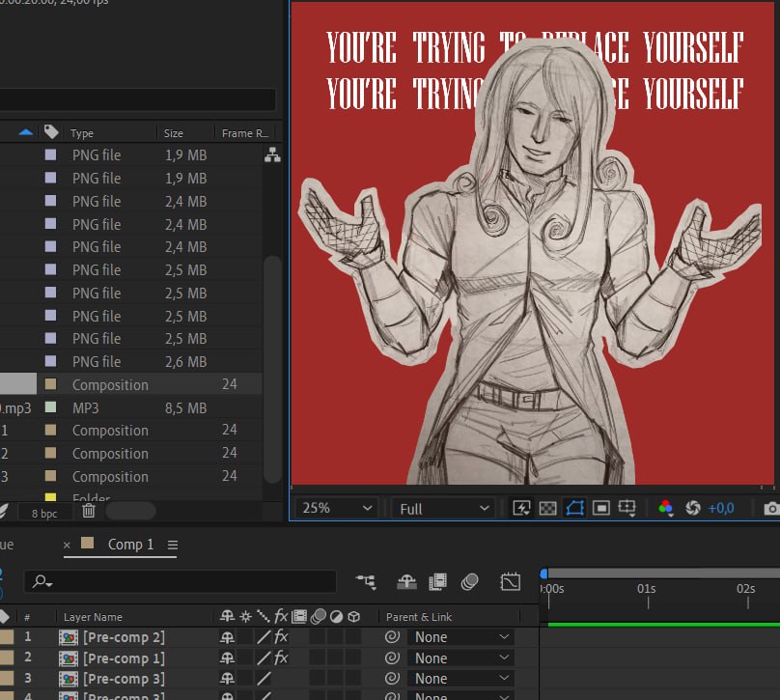Adjust the +0,0 exposure value

click(721, 508)
